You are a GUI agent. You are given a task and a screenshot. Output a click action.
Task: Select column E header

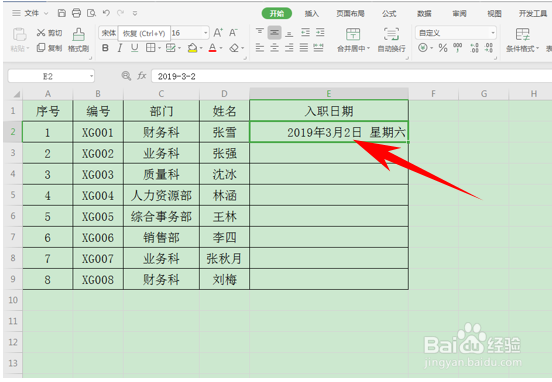[x=329, y=94]
